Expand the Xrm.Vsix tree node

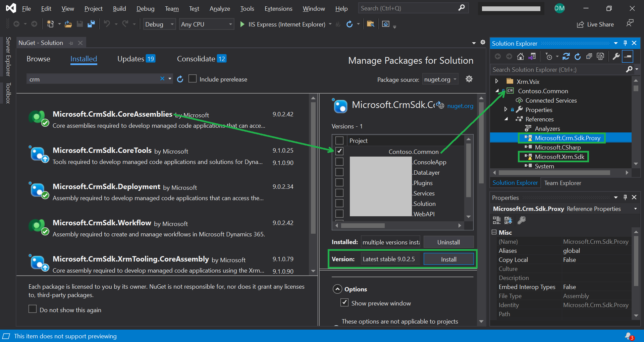click(497, 81)
